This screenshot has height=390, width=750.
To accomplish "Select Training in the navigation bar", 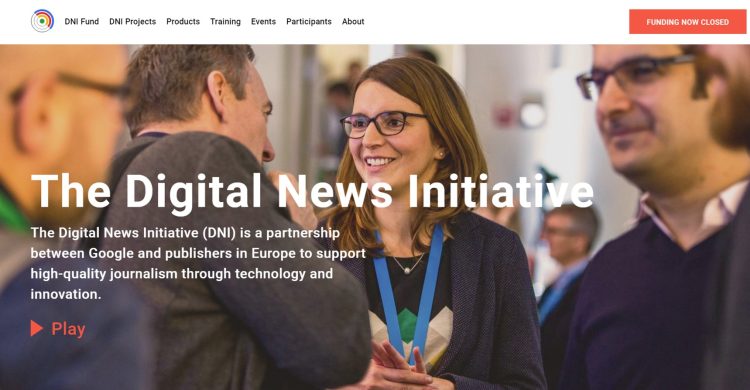I will coord(225,22).
